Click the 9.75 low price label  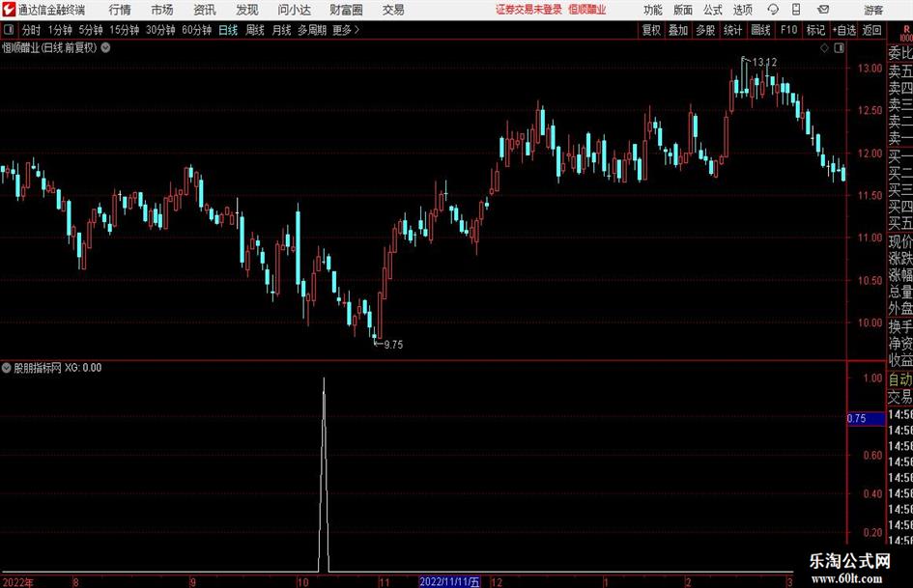pyautogui.click(x=393, y=345)
